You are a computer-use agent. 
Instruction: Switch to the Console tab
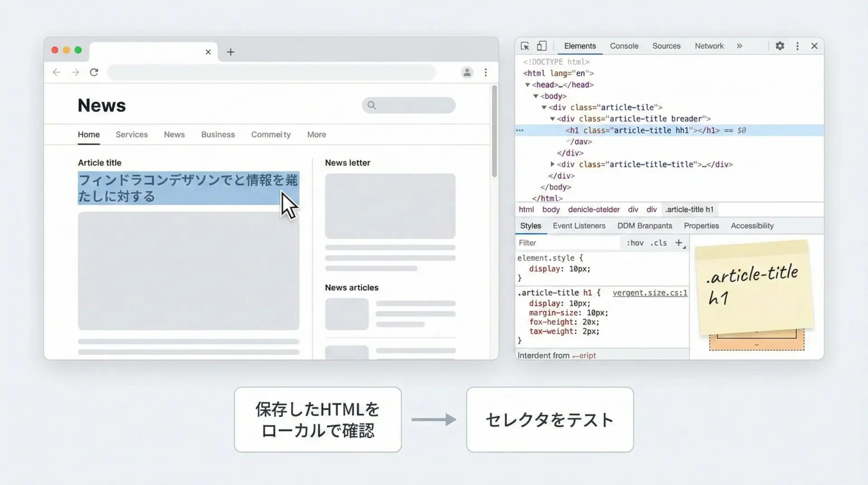click(624, 46)
